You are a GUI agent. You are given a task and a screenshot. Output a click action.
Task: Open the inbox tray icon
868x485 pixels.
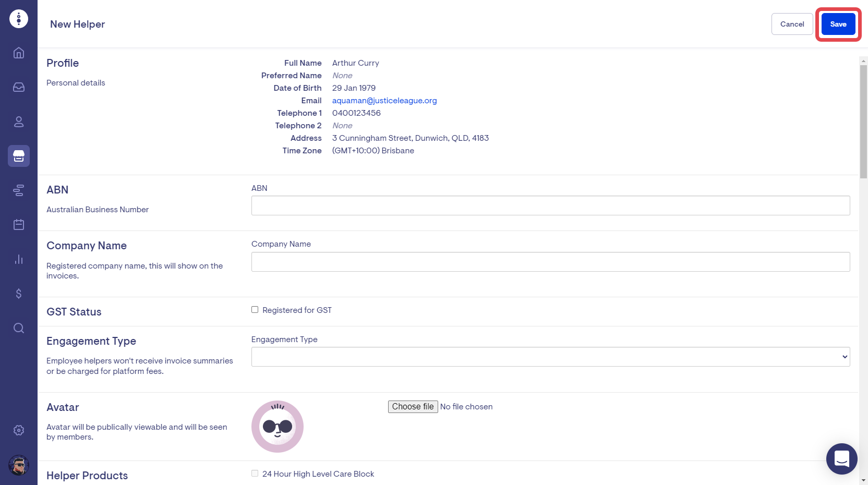(19, 87)
